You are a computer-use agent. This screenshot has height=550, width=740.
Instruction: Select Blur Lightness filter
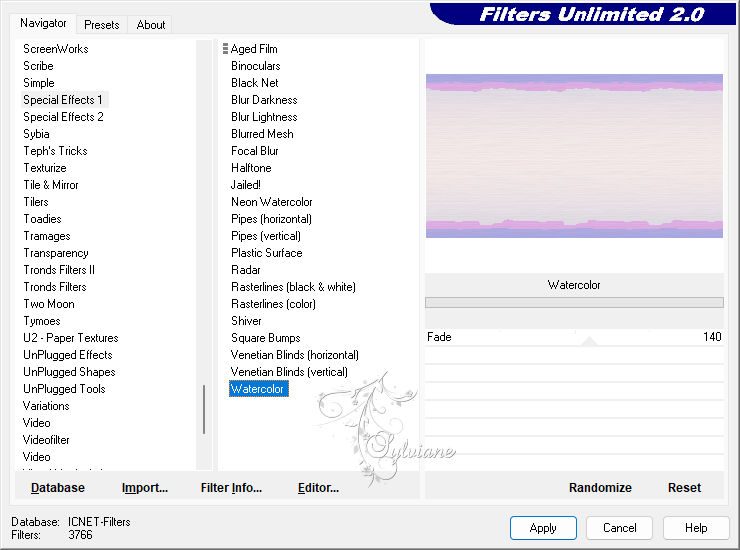(264, 117)
